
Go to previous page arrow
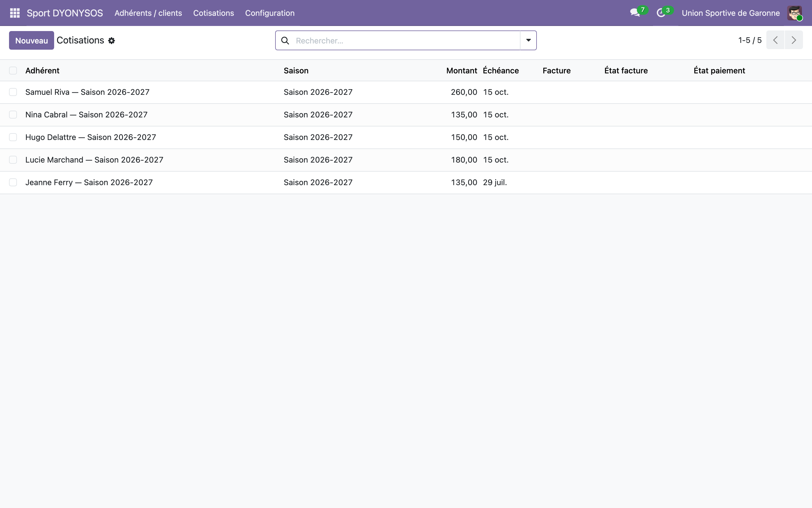[x=775, y=40]
